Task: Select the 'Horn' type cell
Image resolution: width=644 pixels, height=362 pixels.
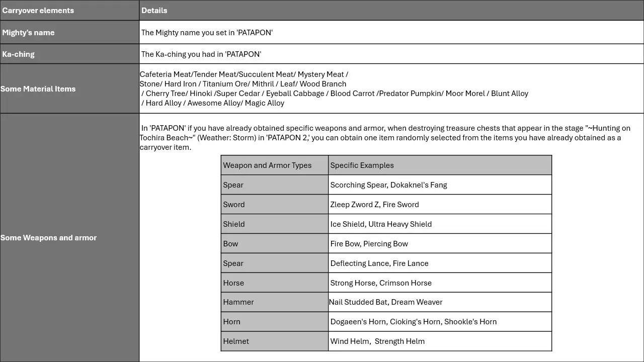Action: point(231,322)
